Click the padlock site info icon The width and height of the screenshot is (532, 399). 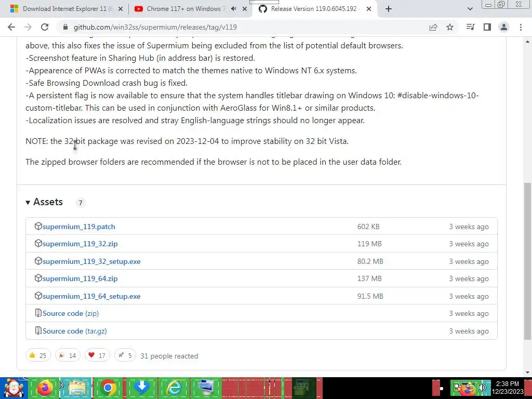[66, 27]
